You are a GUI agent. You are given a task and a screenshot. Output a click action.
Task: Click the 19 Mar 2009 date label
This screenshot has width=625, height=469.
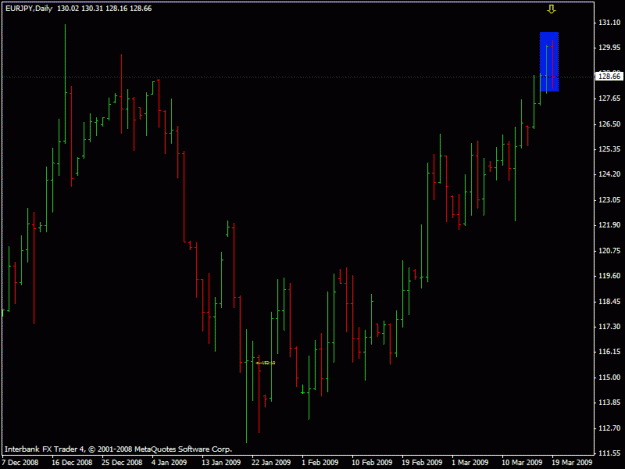tap(572, 463)
